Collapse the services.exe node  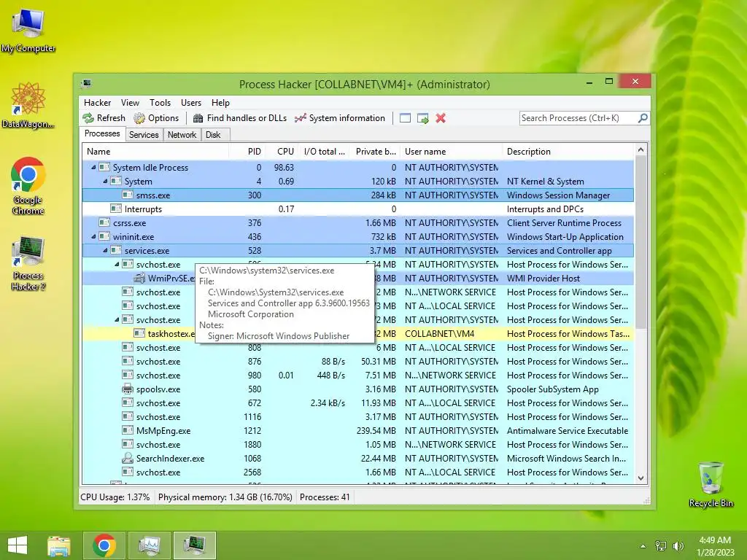tap(105, 251)
